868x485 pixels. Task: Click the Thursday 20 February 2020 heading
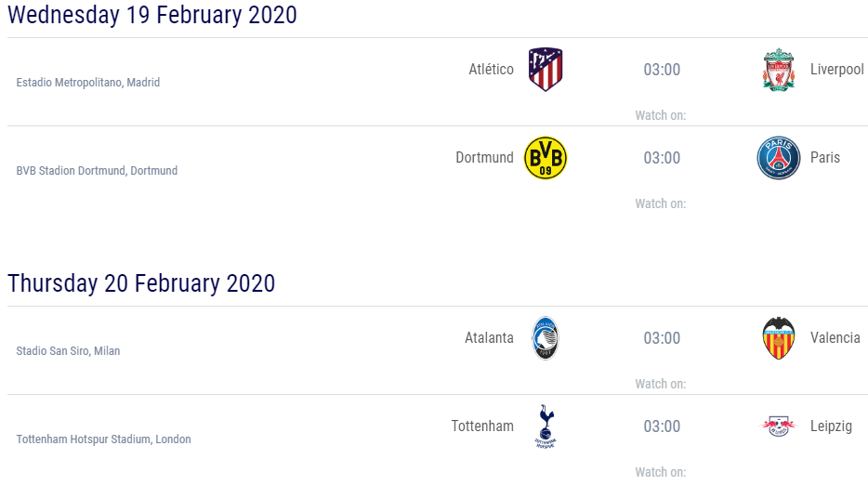coord(141,282)
